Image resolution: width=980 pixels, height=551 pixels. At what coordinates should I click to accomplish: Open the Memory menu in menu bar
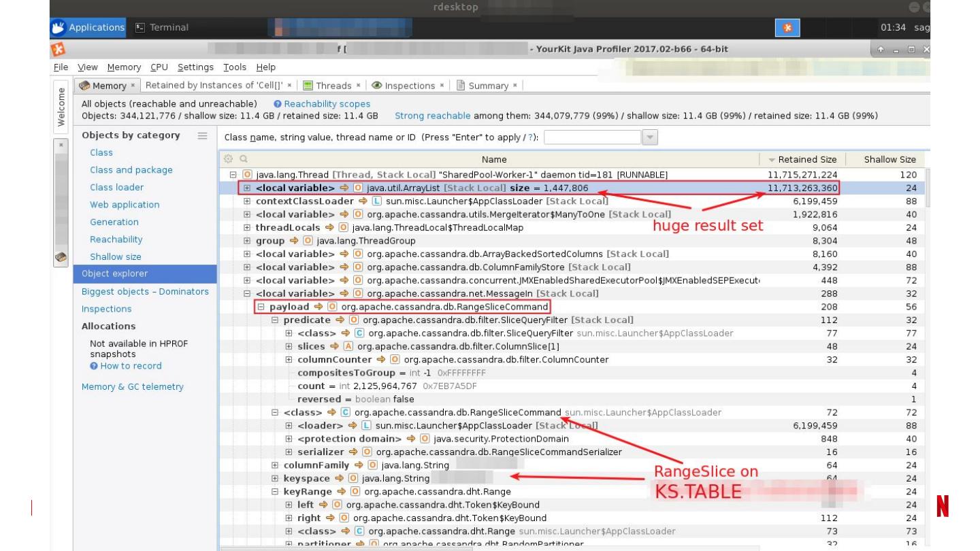point(124,67)
